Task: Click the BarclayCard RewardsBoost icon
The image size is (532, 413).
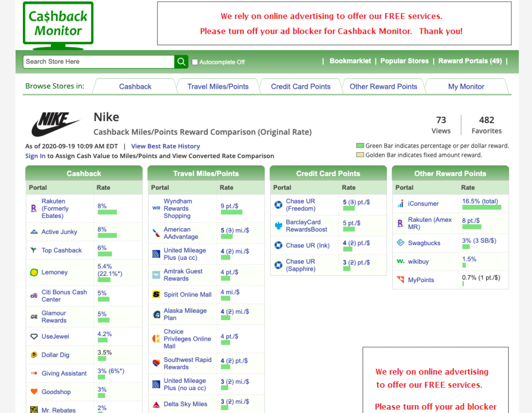Action: [x=278, y=225]
